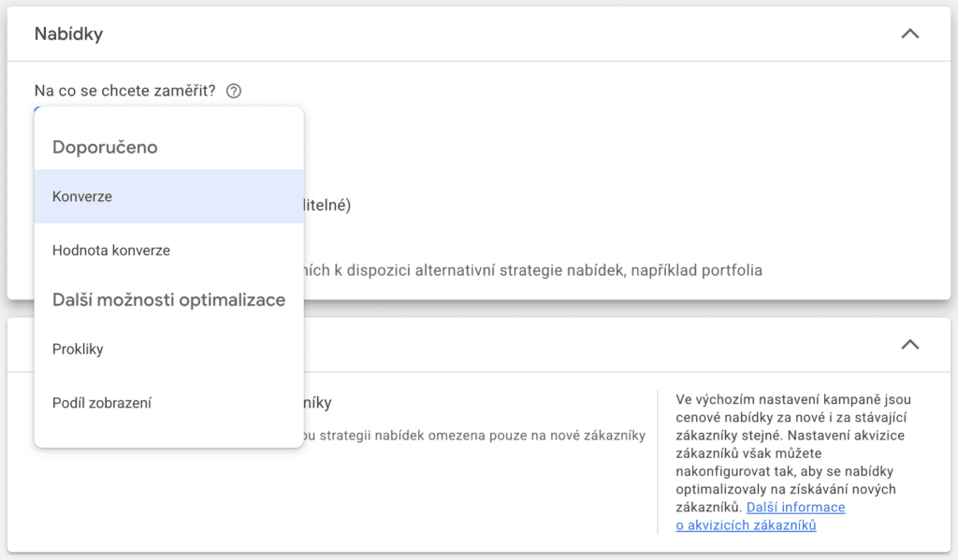Collapse the lower customer acquisition card chevron

tap(908, 344)
